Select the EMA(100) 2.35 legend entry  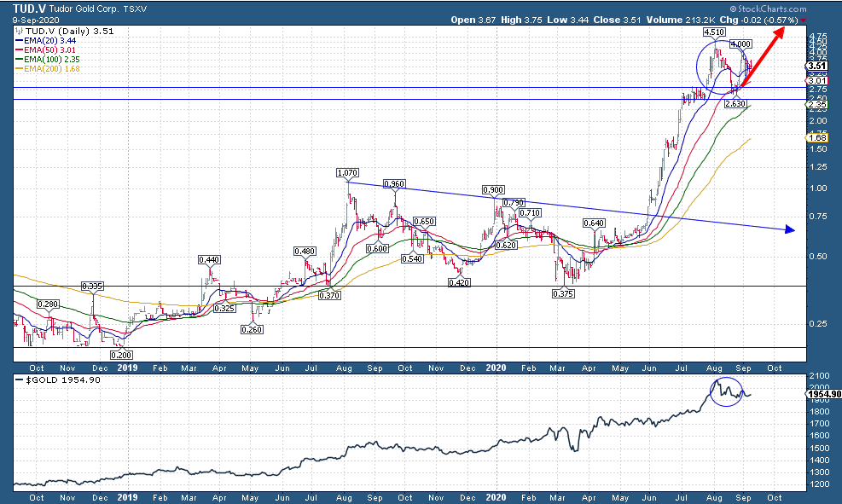coord(48,60)
